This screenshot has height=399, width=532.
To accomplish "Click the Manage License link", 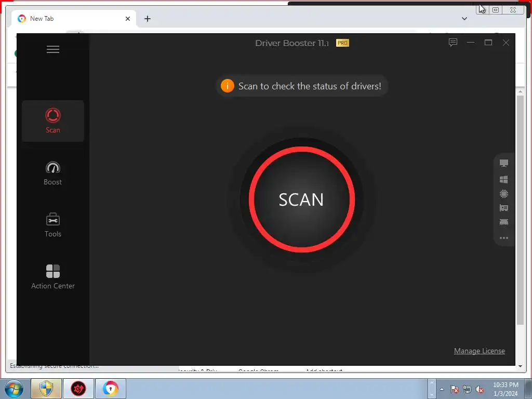I will point(479,351).
